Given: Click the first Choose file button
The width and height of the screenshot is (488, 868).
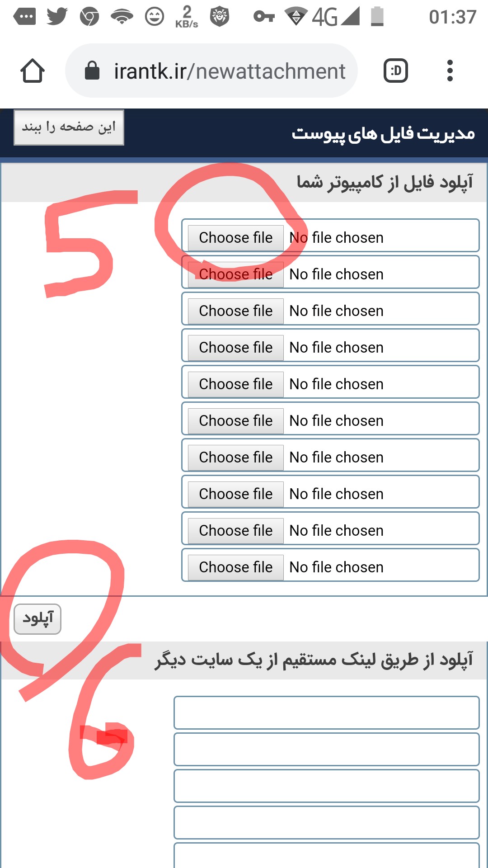Looking at the screenshot, I should (235, 238).
